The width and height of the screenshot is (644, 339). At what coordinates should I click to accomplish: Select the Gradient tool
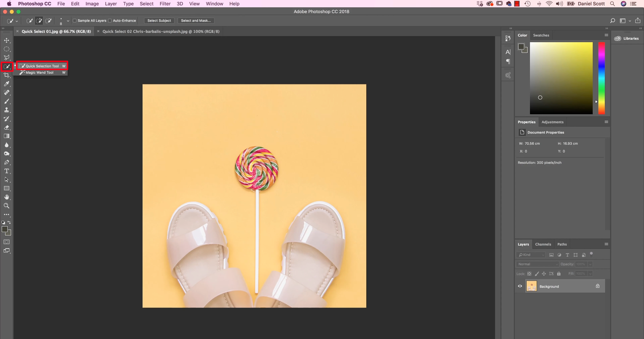tap(7, 136)
